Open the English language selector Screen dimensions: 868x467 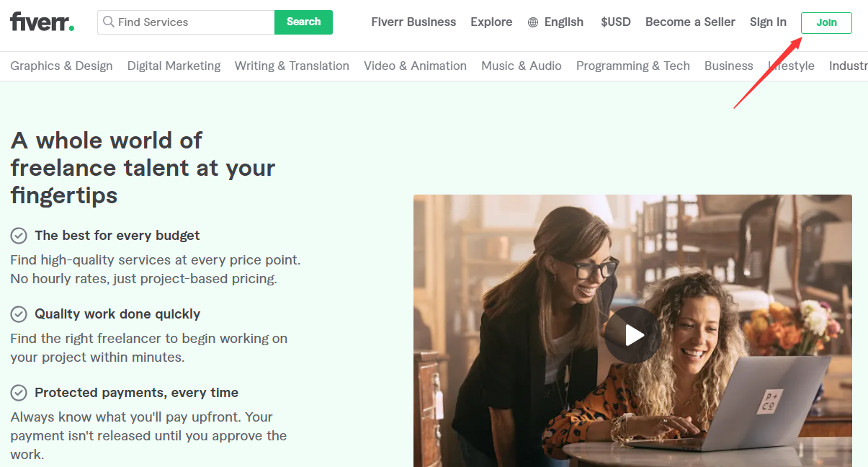[563, 22]
